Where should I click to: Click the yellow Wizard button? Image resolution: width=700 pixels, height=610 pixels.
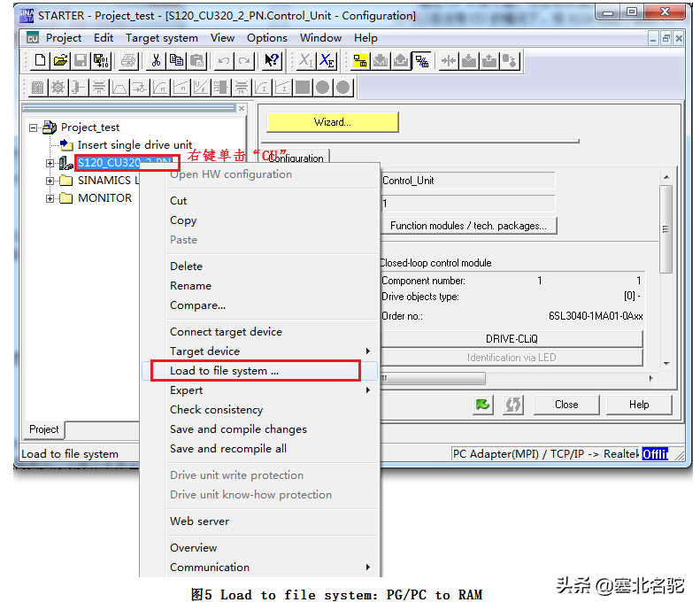tap(333, 122)
